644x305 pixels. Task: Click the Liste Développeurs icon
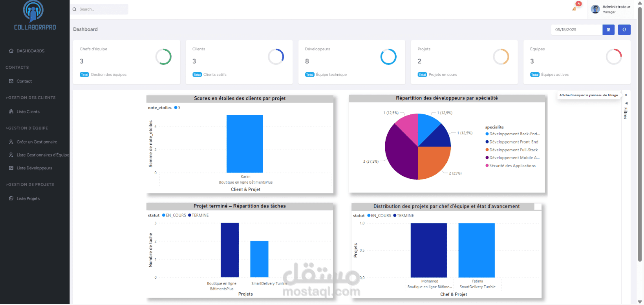tap(11, 168)
